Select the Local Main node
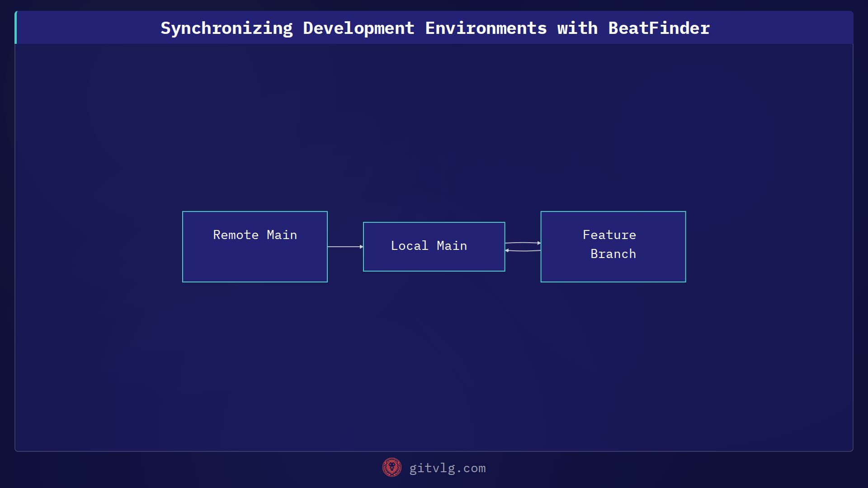The height and width of the screenshot is (488, 868). point(434,247)
